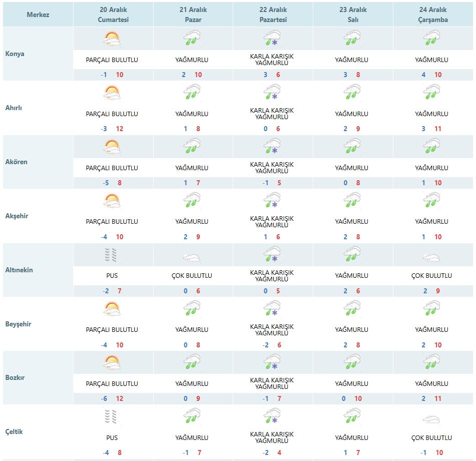Click Akören's rain icon for 24 Aralık Çarşamba
The width and height of the screenshot is (476, 461).
pyautogui.click(x=431, y=147)
